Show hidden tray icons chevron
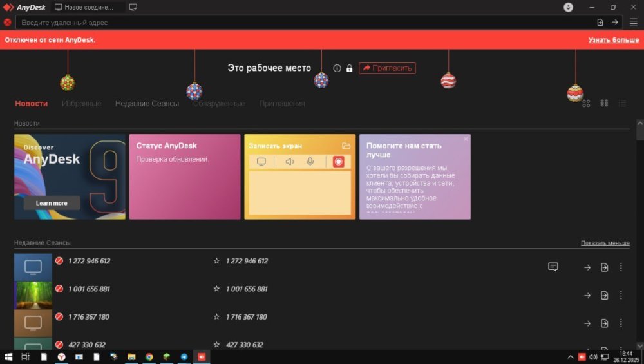 pyautogui.click(x=571, y=357)
